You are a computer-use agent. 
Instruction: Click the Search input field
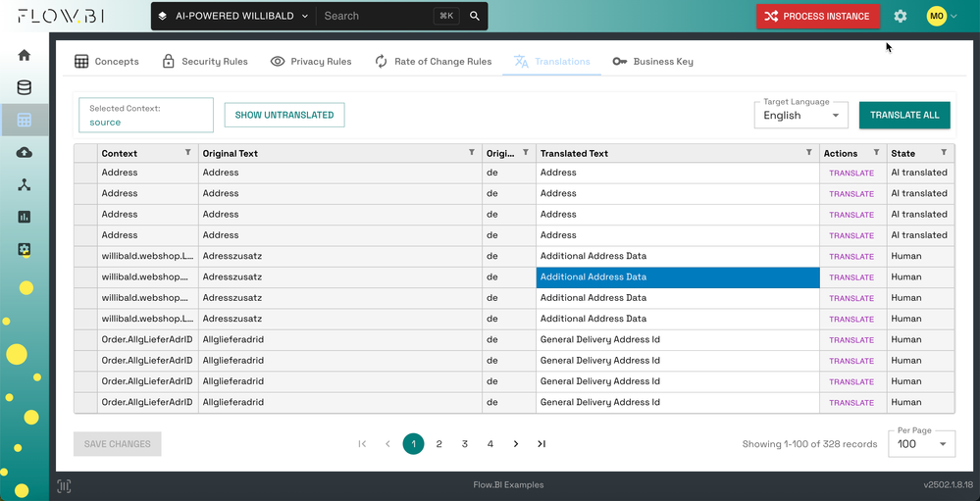pos(375,17)
